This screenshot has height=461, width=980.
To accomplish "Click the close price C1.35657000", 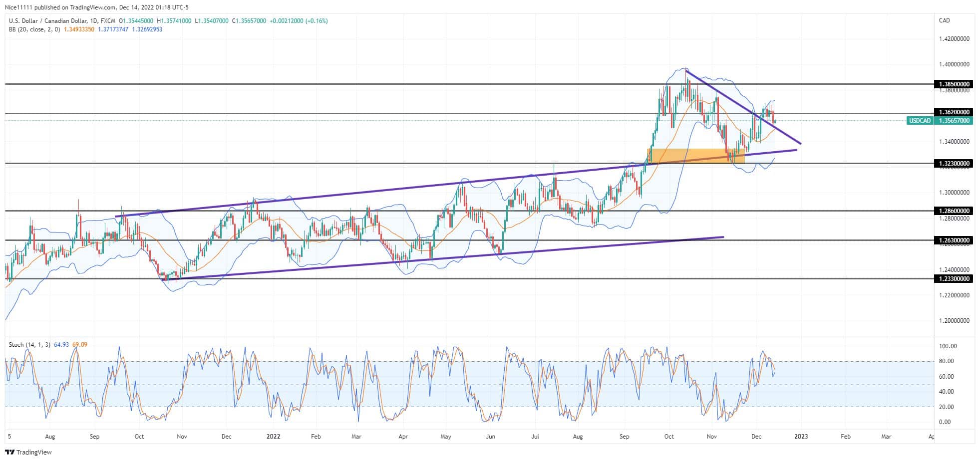I will pyautogui.click(x=249, y=21).
